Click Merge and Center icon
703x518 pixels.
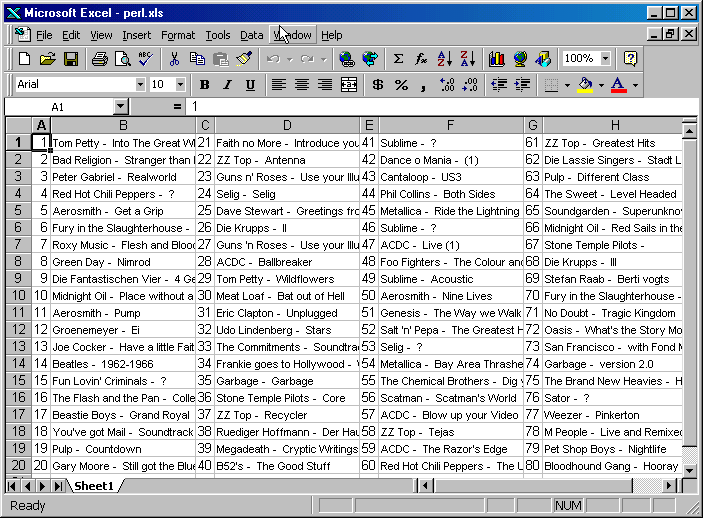[349, 84]
